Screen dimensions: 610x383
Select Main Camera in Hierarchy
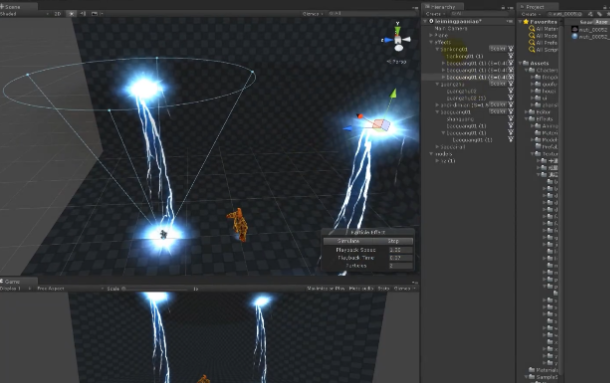coord(450,28)
